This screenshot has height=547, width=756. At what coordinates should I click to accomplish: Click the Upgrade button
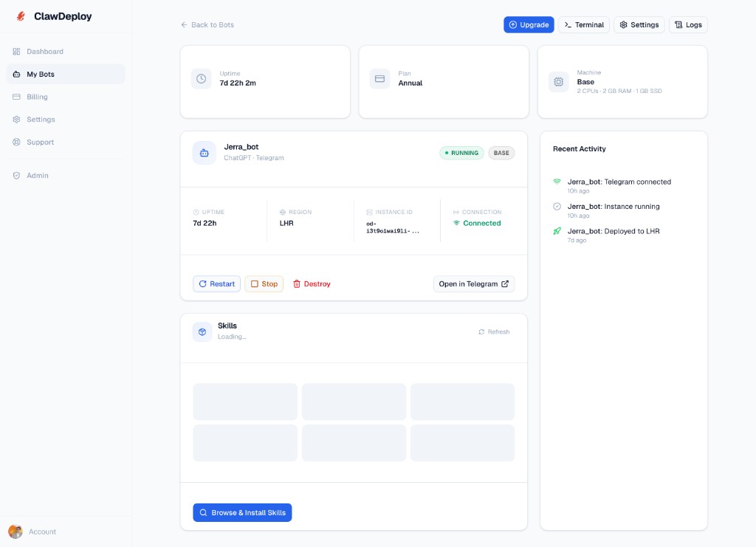pos(529,25)
